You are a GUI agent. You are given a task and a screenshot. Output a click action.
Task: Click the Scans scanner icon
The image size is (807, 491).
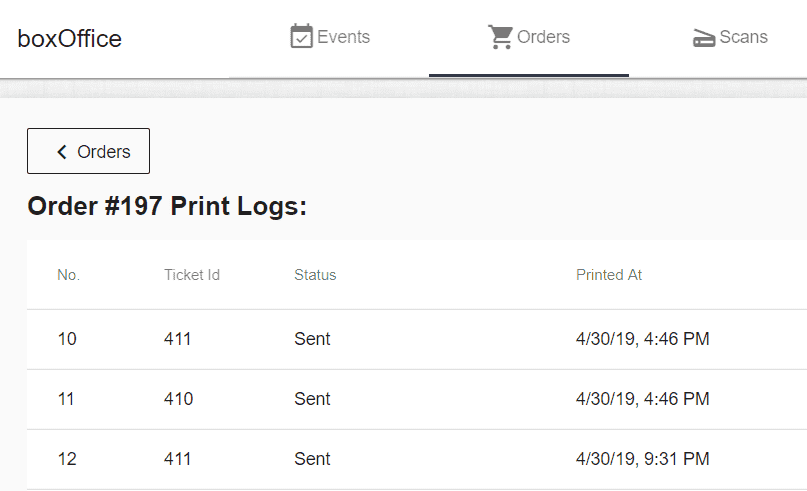coord(704,38)
